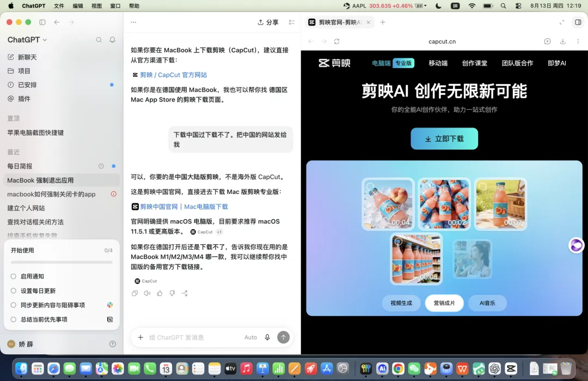Open downloads icon in browser toolbar
The width and height of the screenshot is (588, 381).
pos(563,41)
